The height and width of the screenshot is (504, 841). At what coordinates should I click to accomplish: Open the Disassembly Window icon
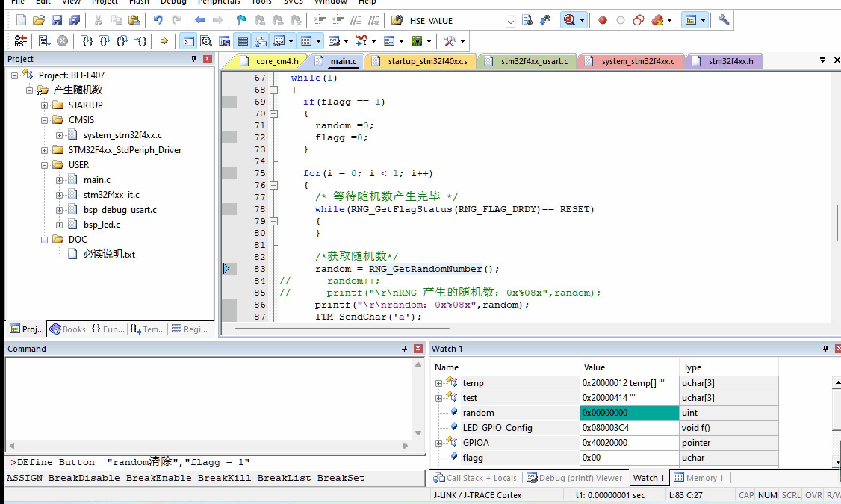point(206,41)
